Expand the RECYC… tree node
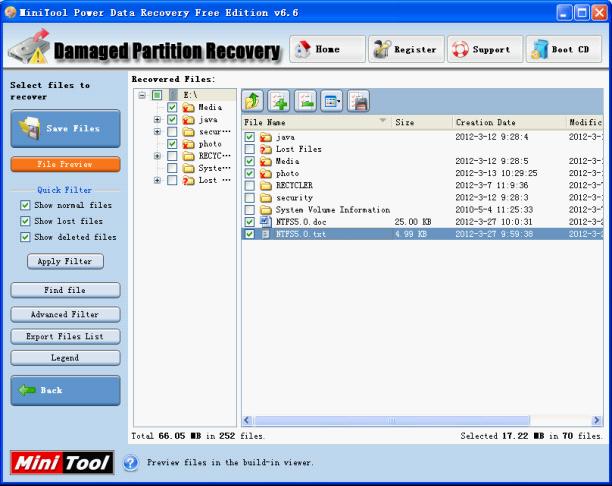Viewport: 612px width, 486px height. [157, 156]
